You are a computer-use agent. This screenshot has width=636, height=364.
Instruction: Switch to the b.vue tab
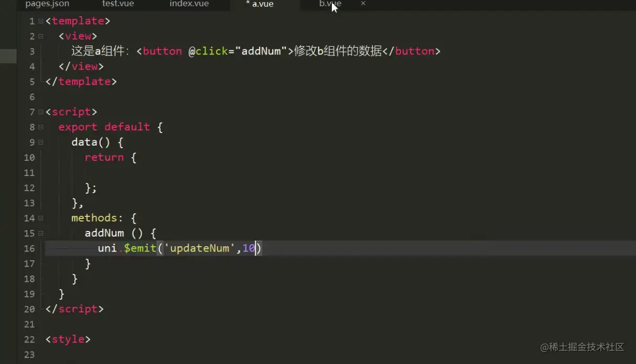(330, 4)
